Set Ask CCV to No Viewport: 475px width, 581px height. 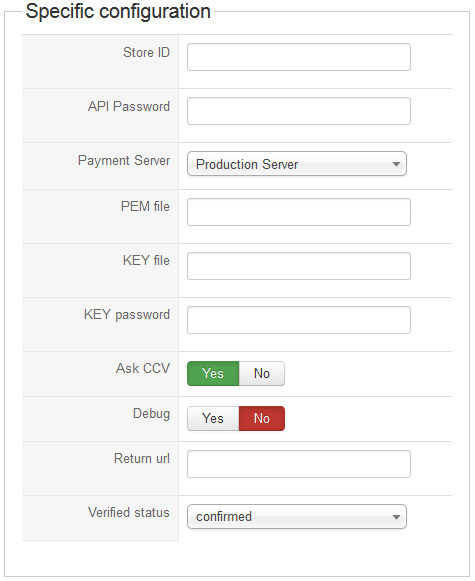click(x=262, y=374)
